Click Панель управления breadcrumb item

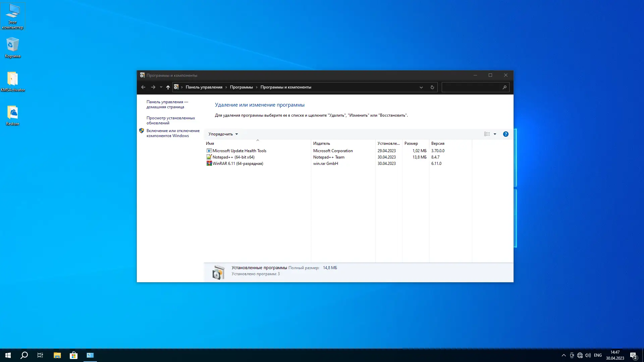[x=204, y=87]
